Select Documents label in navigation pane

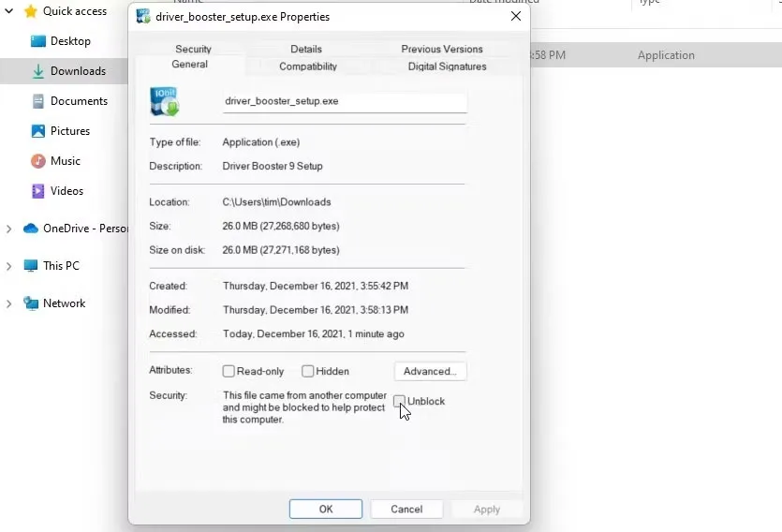click(79, 101)
